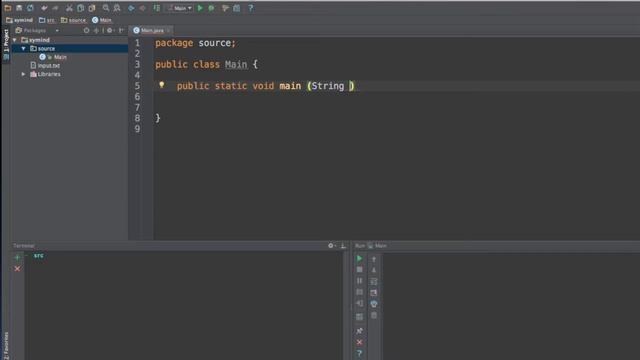Click 'package' keyword on line 1
The width and height of the screenshot is (640, 360).
tap(174, 43)
